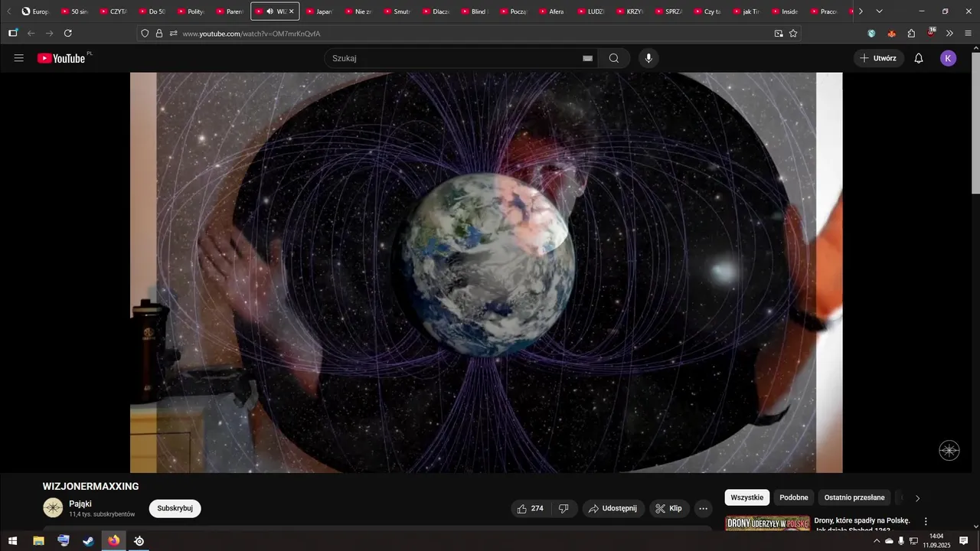This screenshot has width=980, height=551.
Task: Switch to the 50 sin tab
Action: [x=74, y=11]
